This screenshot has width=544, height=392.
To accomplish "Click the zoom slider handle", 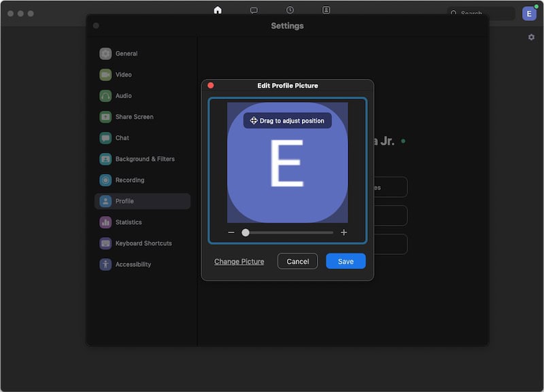I will click(x=245, y=232).
